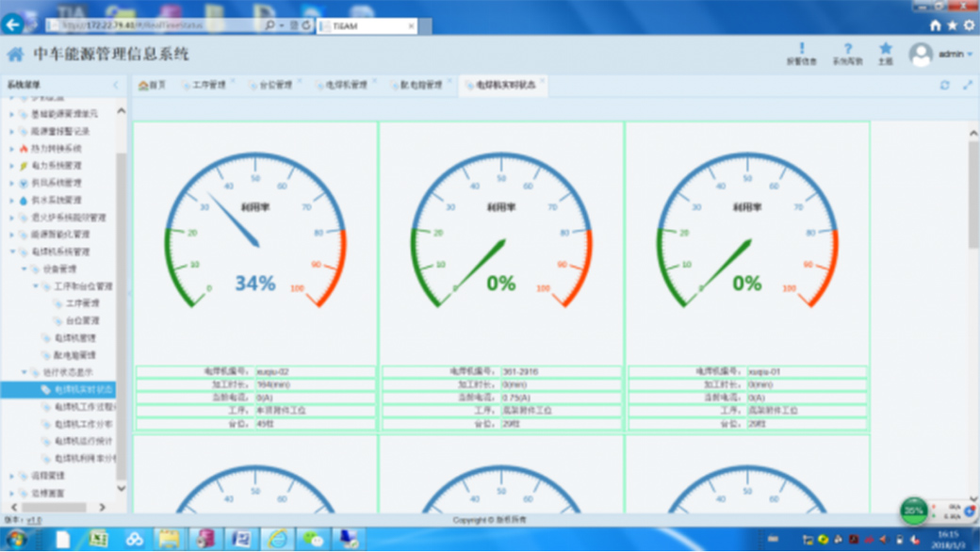This screenshot has width=980, height=552.
Task: Expand the 电力系统管理 tree node
Action: (x=12, y=166)
